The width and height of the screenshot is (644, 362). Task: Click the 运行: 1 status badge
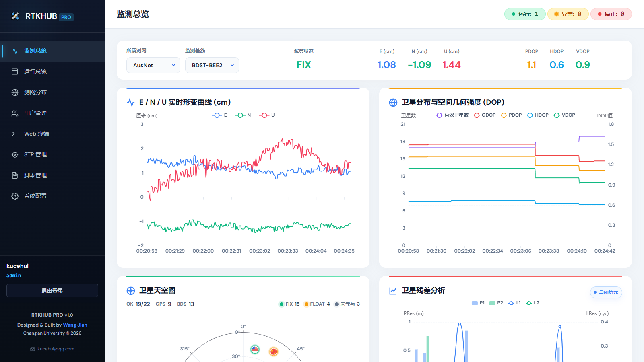coord(525,14)
